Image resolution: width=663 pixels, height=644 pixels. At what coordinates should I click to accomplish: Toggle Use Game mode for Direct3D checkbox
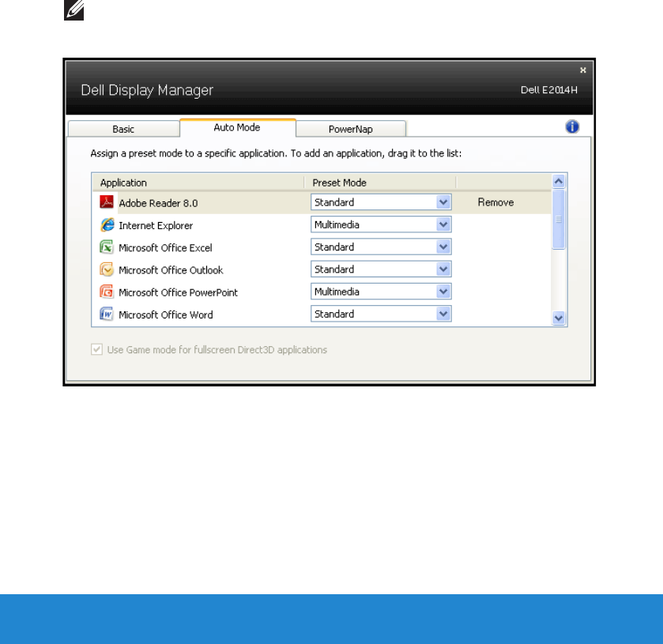(x=97, y=350)
